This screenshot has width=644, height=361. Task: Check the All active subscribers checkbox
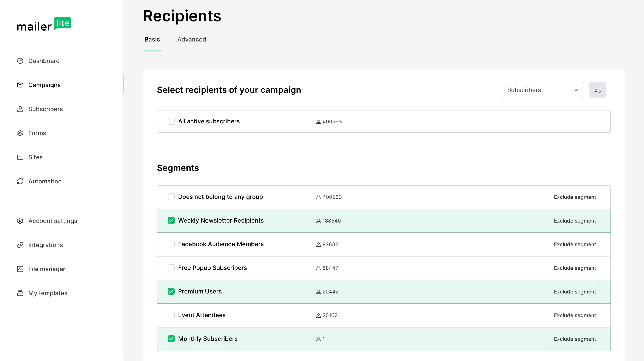pos(171,121)
